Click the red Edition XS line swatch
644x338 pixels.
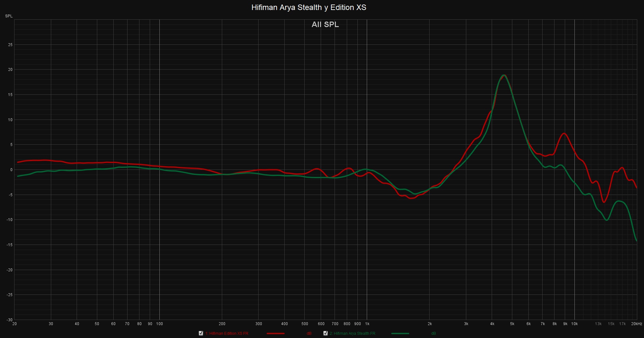tap(275, 333)
